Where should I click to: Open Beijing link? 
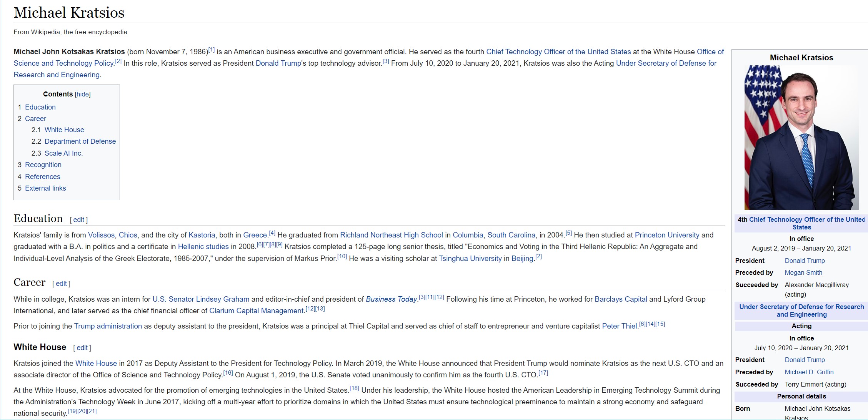[x=522, y=259]
